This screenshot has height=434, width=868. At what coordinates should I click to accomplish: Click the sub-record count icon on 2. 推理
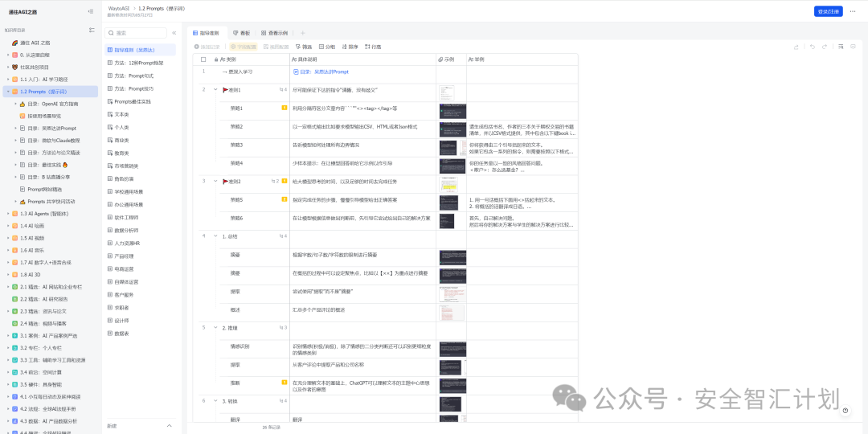pos(284,328)
